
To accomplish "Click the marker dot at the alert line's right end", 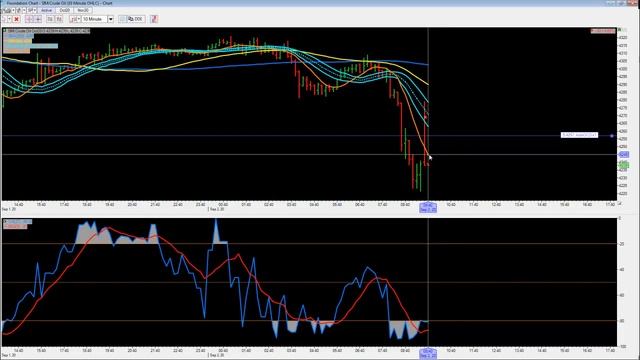I will pyautogui.click(x=612, y=136).
